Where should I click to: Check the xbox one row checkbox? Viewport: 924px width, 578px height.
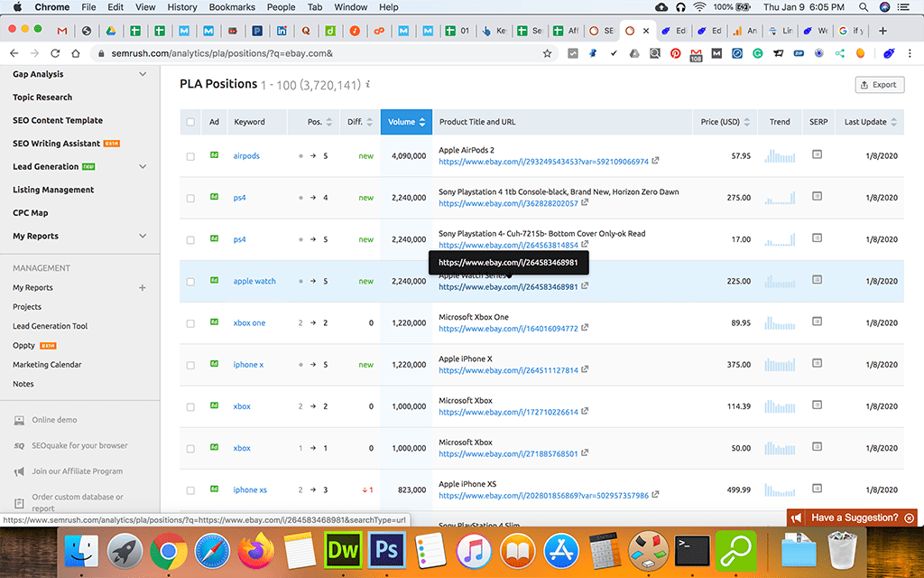point(190,324)
